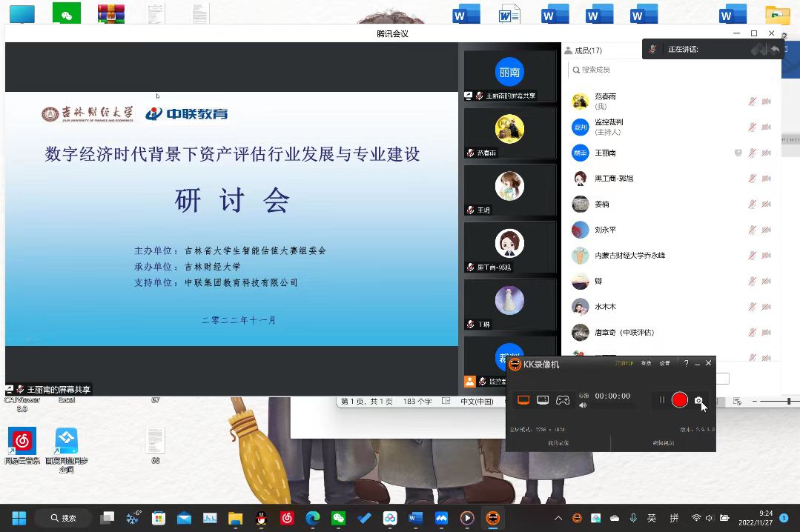The image size is (800, 532).
Task: Select full-screen recording mode in KK recorder
Action: tap(523, 400)
